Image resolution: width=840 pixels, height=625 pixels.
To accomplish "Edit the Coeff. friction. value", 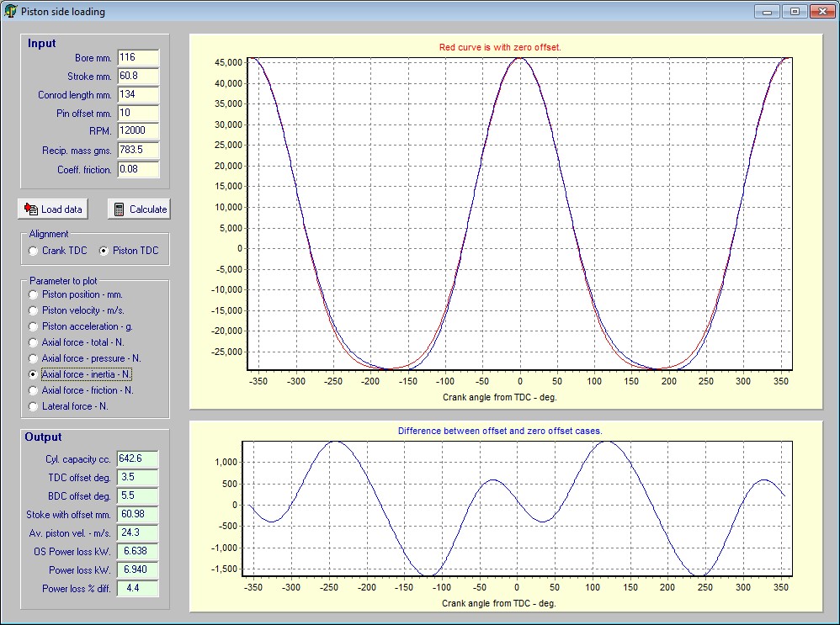I will (138, 169).
